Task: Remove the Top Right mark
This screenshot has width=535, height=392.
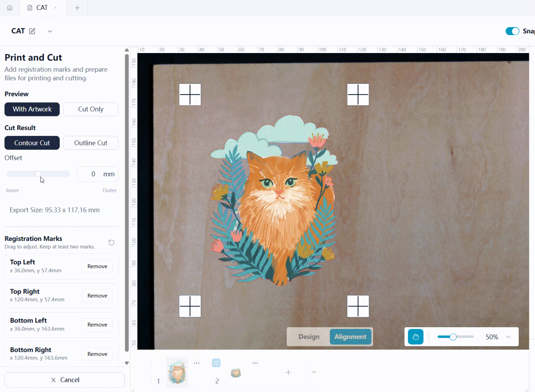Action: tap(97, 296)
